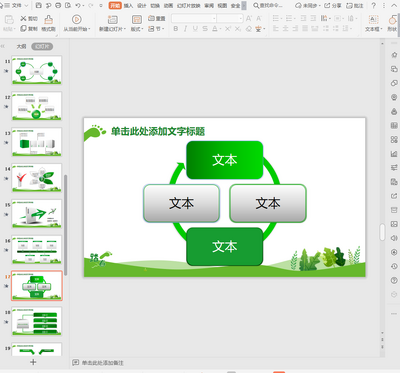Viewport: 400px width, 373px height.
Task: Select slide 12 thumbnail
Action: [37, 106]
